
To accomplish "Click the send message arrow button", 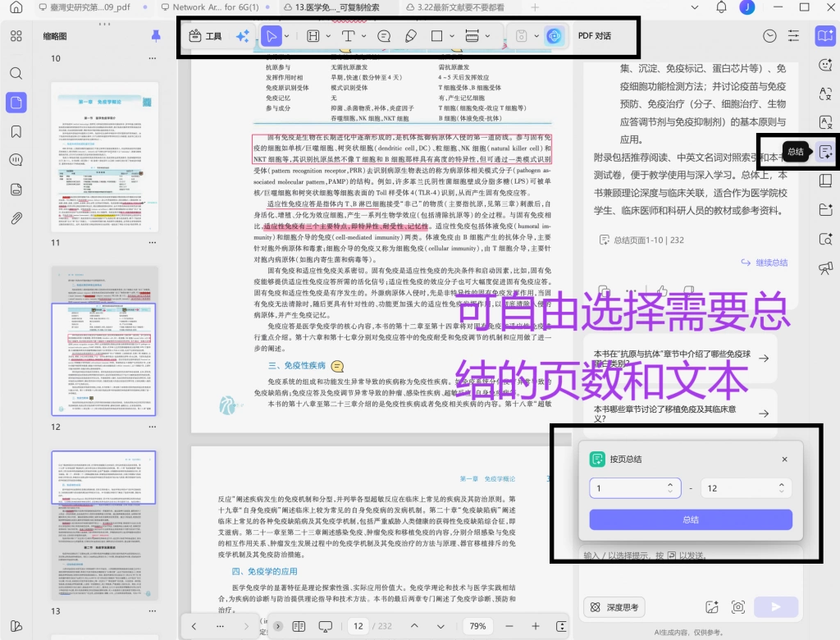I will click(776, 606).
